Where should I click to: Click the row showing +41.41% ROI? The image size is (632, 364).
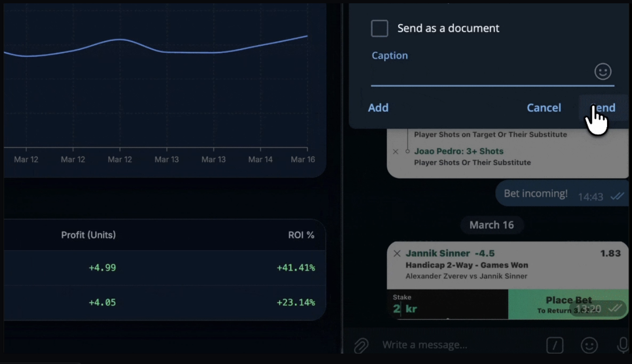[164, 267]
